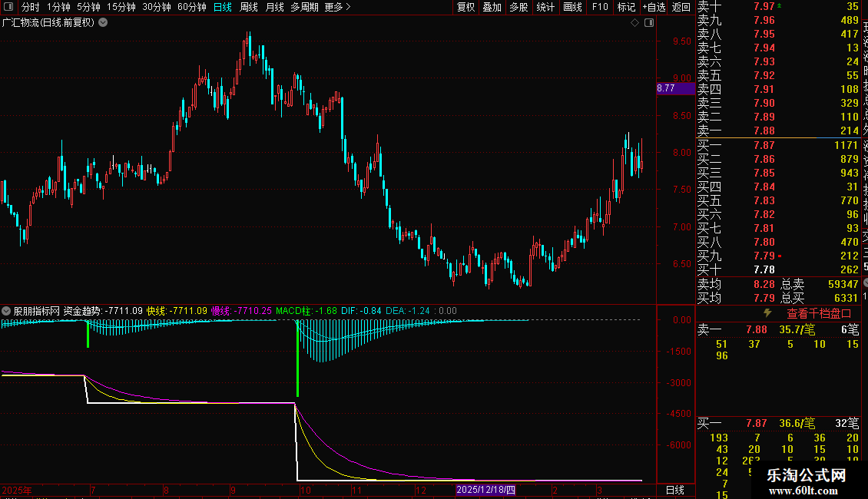The width and height of the screenshot is (868, 499).
Task: Open the 复权 adjustment option
Action: (x=465, y=7)
